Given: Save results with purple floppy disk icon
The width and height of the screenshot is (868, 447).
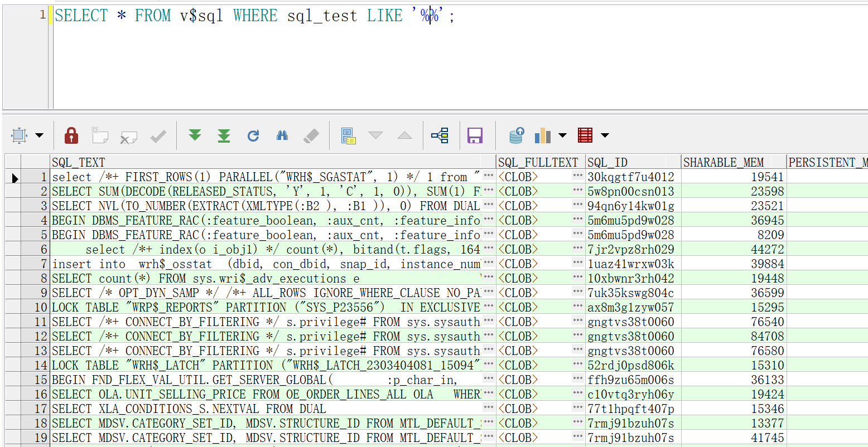Looking at the screenshot, I should coord(475,135).
